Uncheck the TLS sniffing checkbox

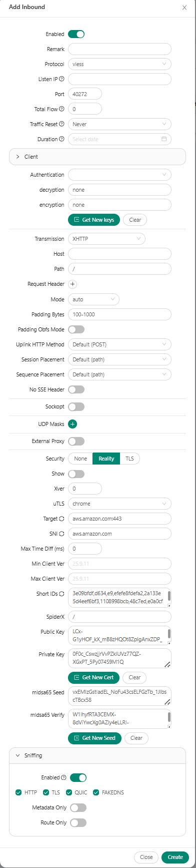46,792
